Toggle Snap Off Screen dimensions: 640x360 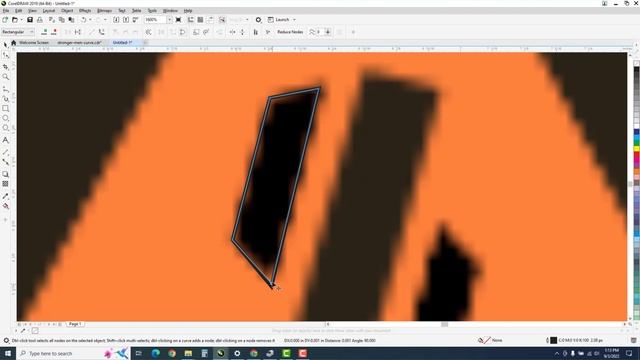pos(222,20)
